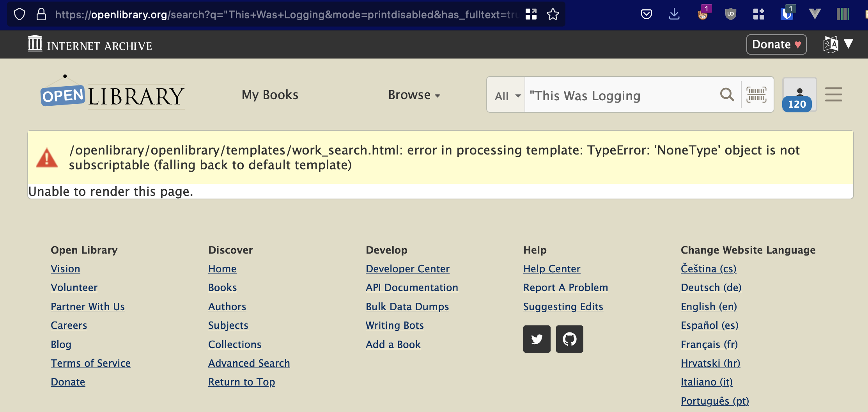Open the GitHub page via footer icon

(569, 339)
